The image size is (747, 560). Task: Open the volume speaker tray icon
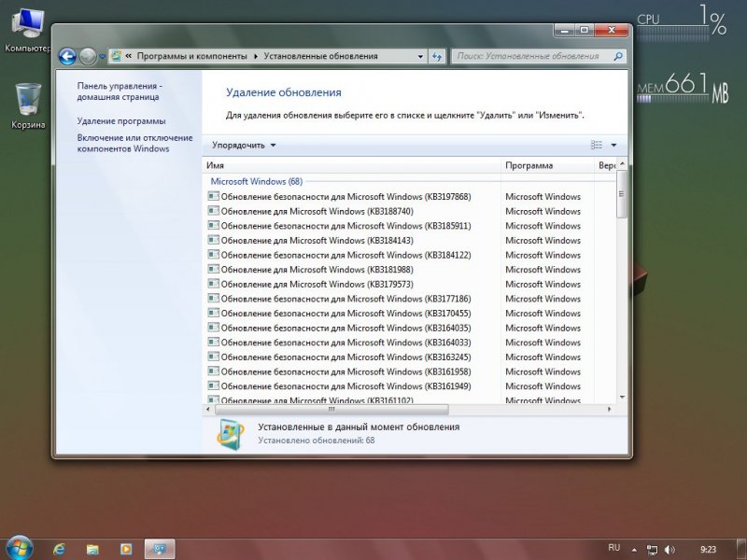click(669, 550)
